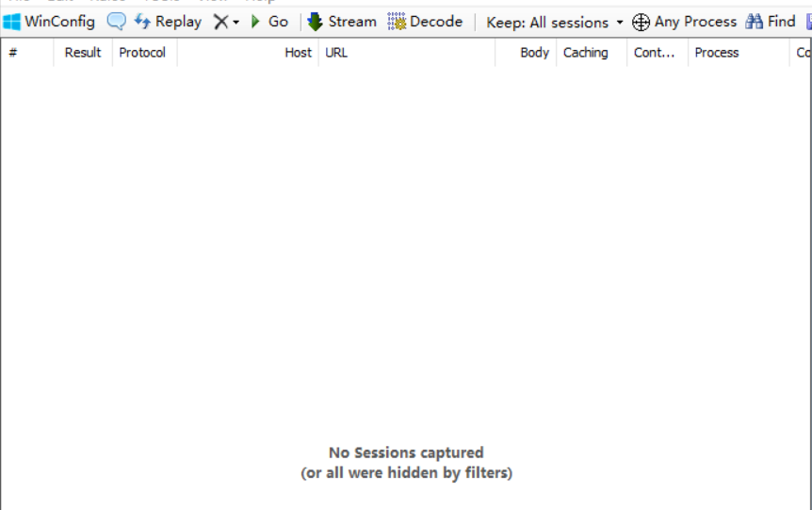Sort by Protocol column header
Viewport: 812px width, 510px height.
144,53
